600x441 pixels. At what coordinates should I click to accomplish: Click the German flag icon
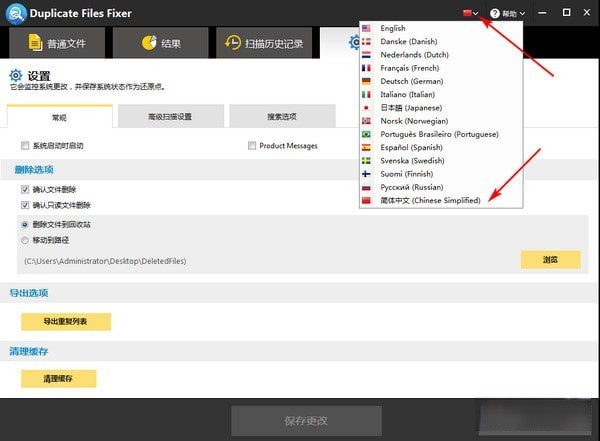pyautogui.click(x=366, y=81)
